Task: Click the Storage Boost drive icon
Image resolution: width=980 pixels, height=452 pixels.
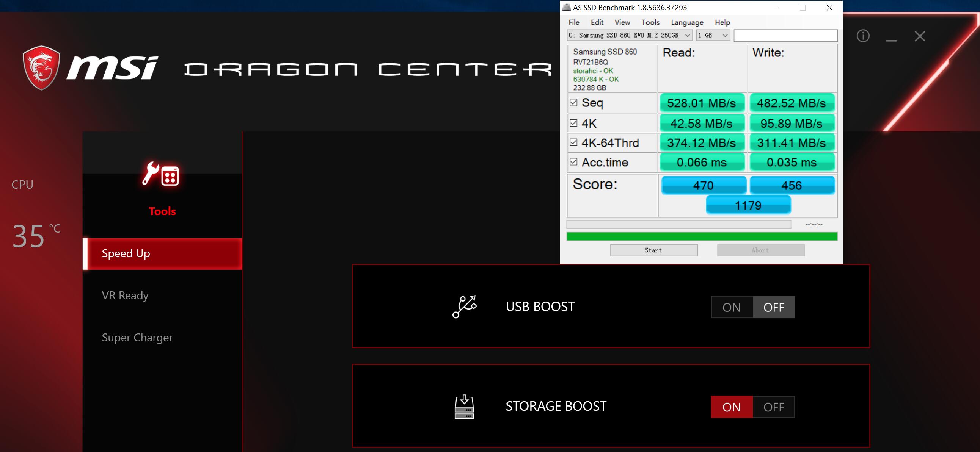Action: [464, 407]
